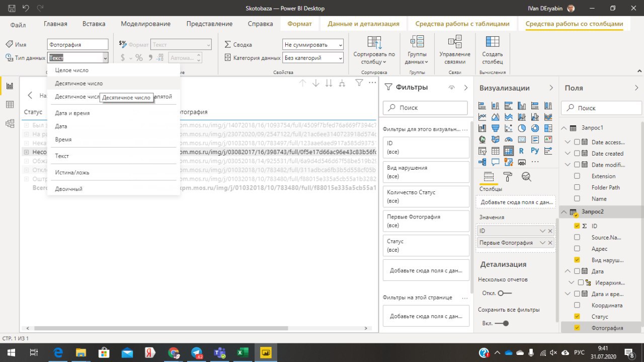
Task: Check the Source.Name field checkbox
Action: point(577,237)
